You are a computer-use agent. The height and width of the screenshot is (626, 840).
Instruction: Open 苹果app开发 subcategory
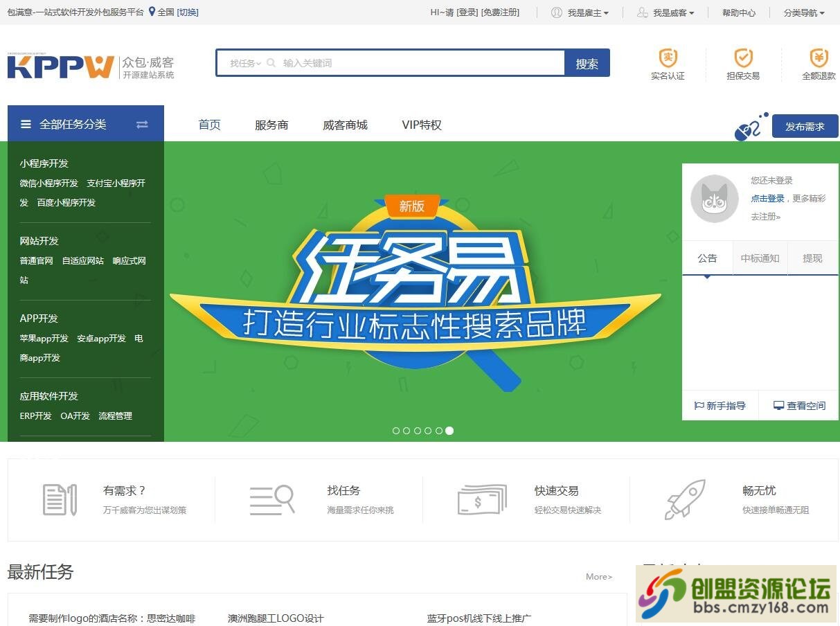click(x=44, y=339)
